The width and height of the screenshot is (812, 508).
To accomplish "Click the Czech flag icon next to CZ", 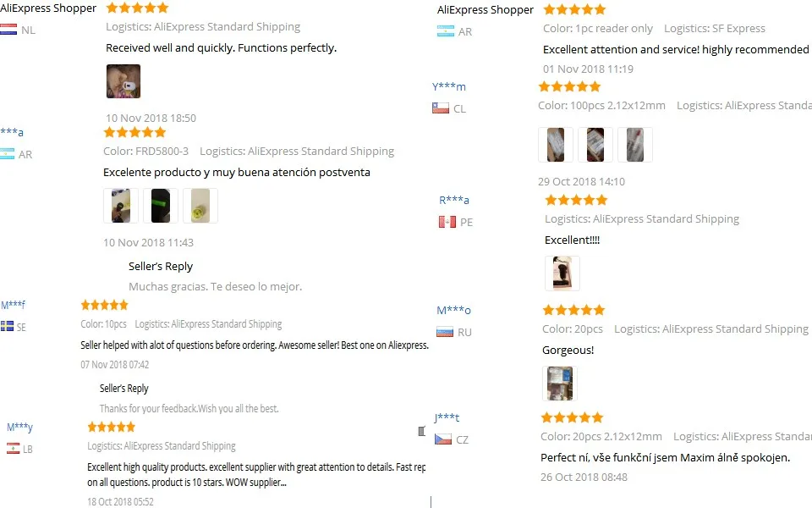I will 442,439.
